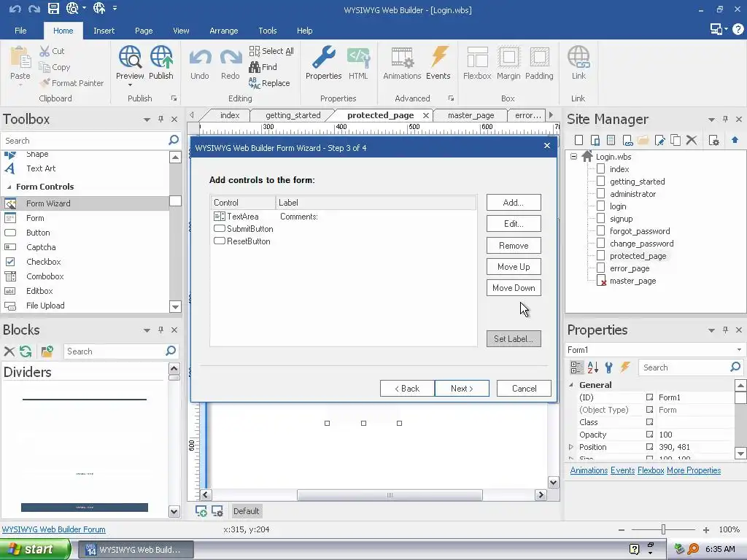Click the Toolbox search field
The image size is (747, 560).
tap(85, 141)
